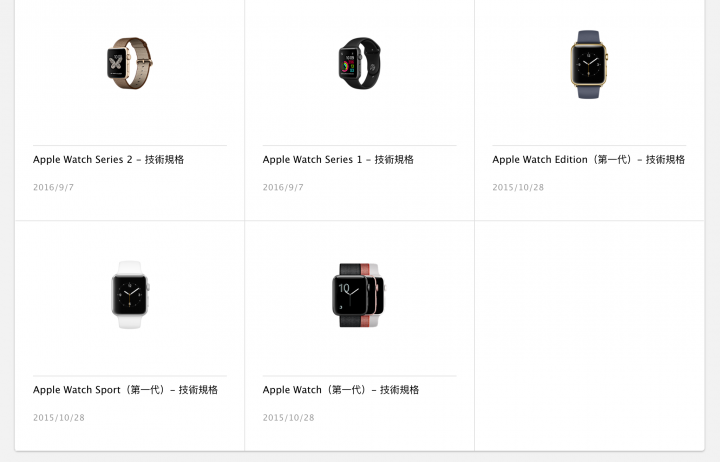Open the black Apple Watch Series 1 image

point(360,63)
